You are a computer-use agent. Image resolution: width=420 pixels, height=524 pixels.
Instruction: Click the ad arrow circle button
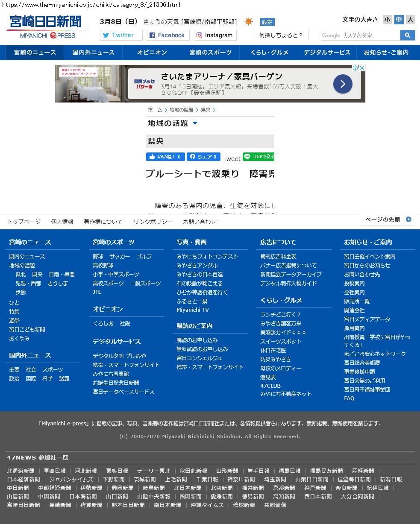coord(343,84)
